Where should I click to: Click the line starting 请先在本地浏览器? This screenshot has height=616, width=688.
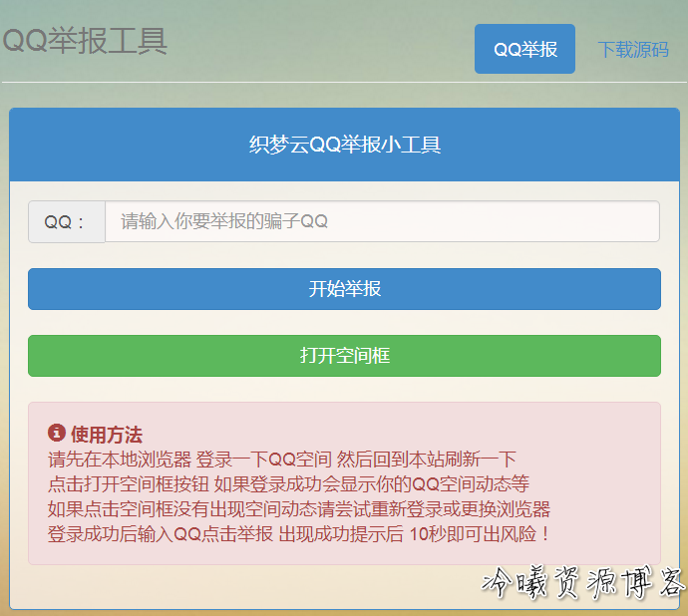(282, 460)
